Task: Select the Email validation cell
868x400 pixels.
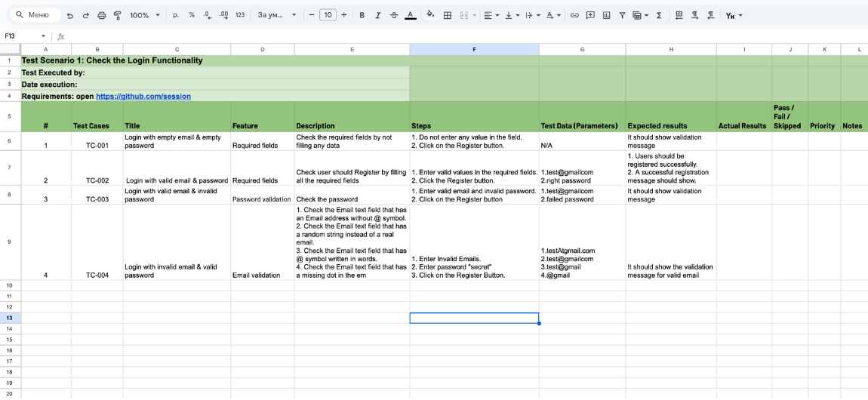Action: pos(263,243)
